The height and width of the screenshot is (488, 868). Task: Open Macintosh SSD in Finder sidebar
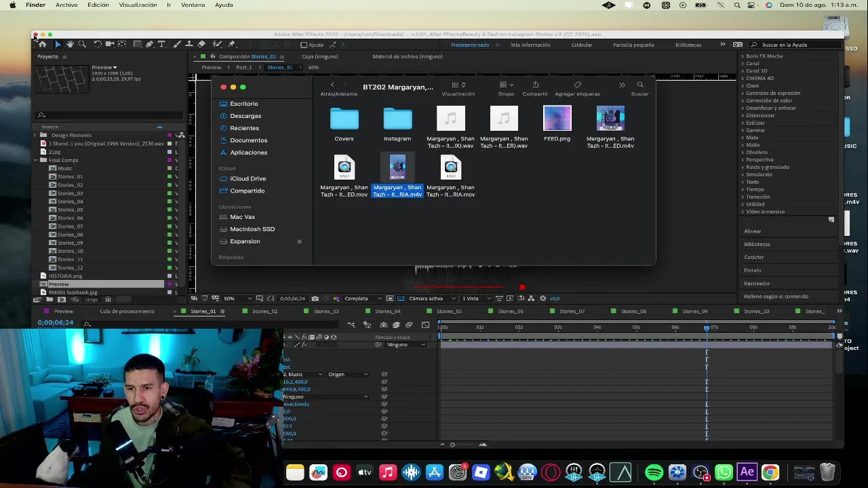click(x=252, y=229)
